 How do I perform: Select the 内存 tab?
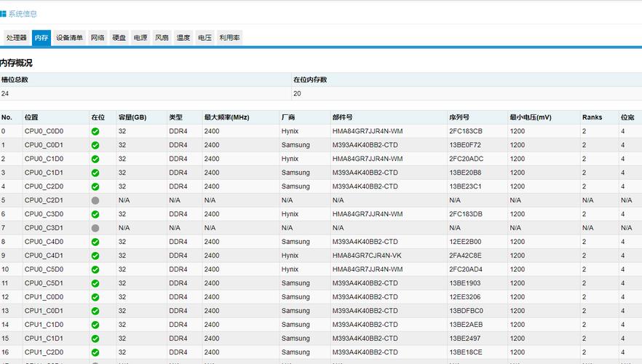tap(41, 38)
